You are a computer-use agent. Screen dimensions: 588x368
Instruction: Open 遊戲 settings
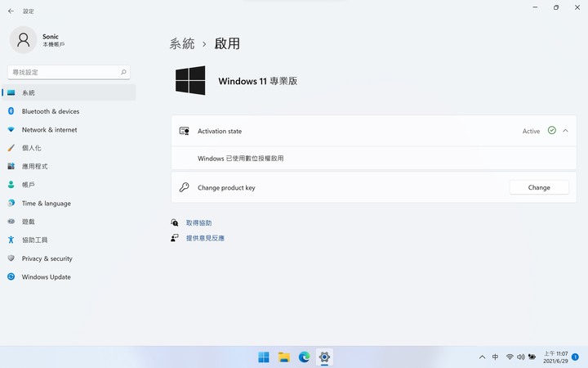tap(69, 222)
